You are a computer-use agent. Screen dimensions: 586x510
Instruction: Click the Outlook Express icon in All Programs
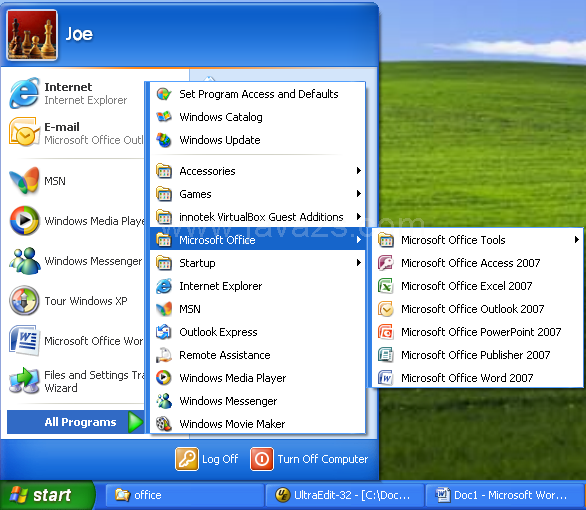[x=164, y=332]
